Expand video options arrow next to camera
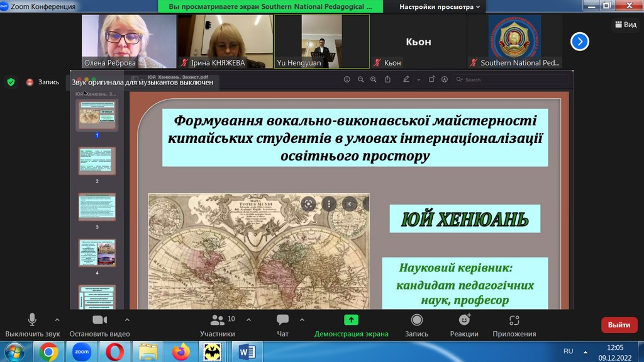 coord(127,320)
